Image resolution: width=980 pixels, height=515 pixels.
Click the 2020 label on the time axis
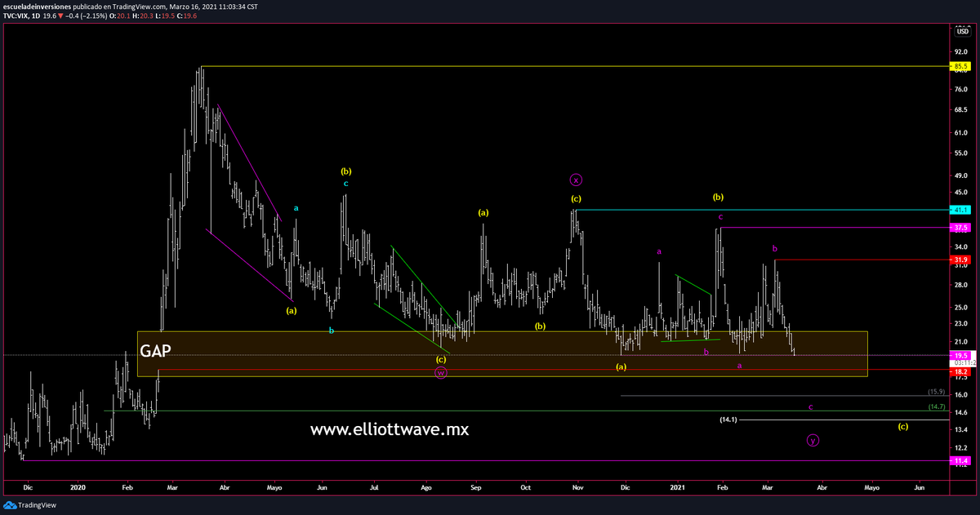pyautogui.click(x=78, y=487)
